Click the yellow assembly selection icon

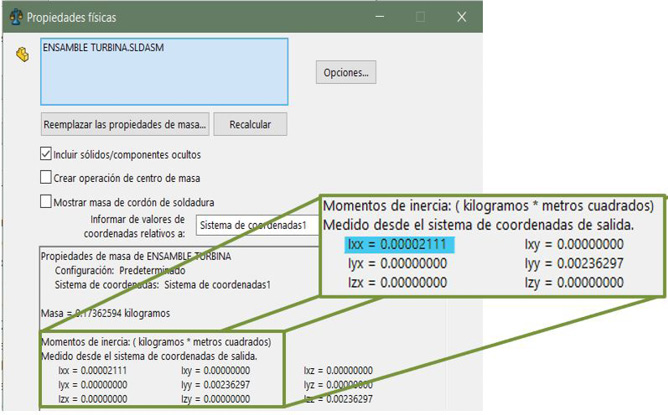point(22,54)
